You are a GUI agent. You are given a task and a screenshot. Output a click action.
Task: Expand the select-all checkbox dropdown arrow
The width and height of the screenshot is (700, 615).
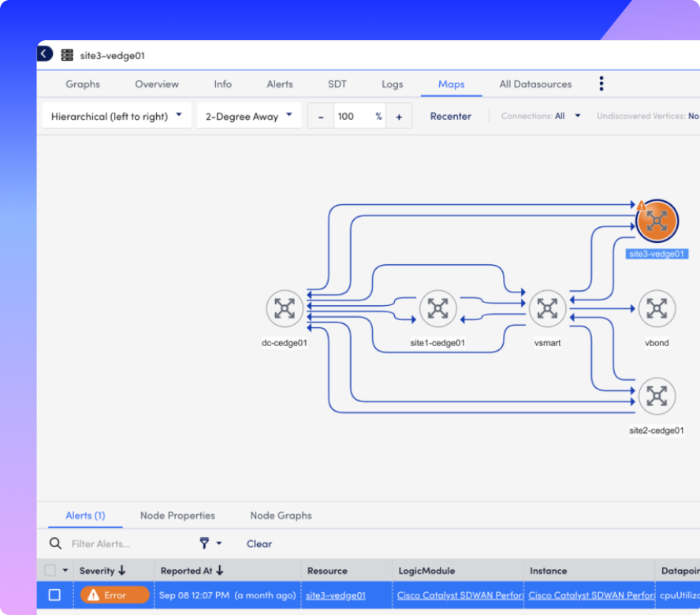click(65, 570)
